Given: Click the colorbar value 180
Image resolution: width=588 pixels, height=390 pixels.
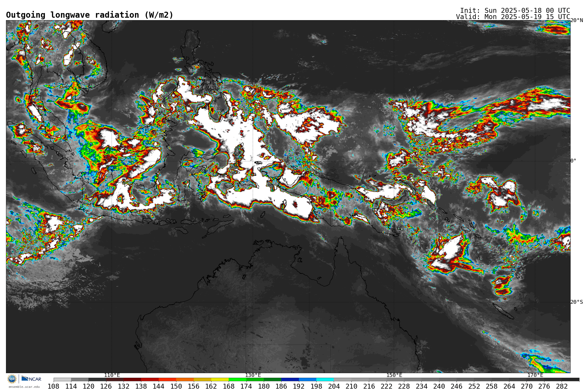Looking at the screenshot, I should pyautogui.click(x=264, y=386).
